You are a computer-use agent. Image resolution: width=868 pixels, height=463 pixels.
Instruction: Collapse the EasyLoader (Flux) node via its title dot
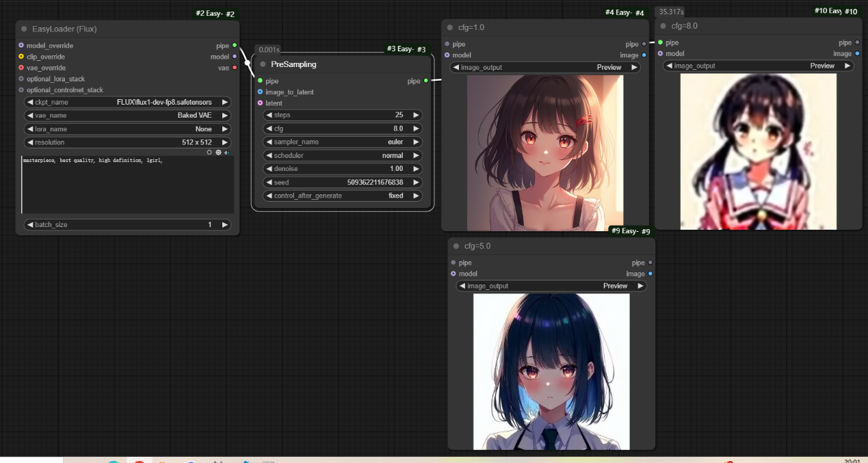(x=24, y=29)
